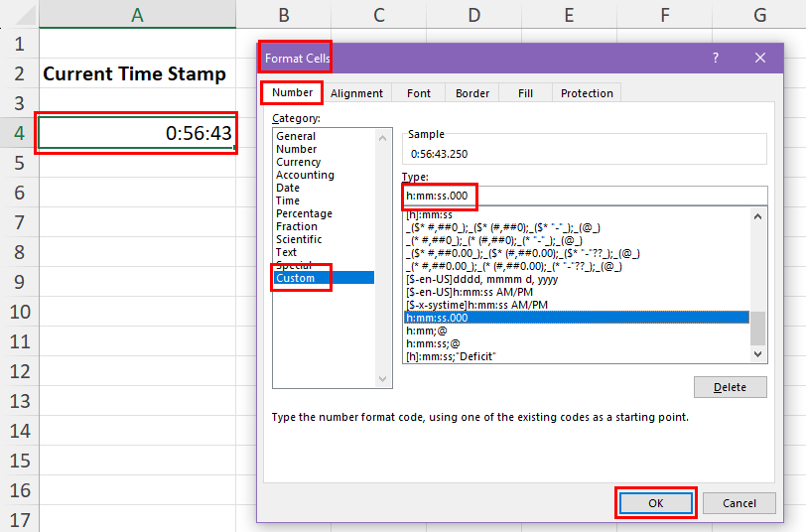The width and height of the screenshot is (806, 532).
Task: Select the h:mm;@ format
Action: [577, 331]
